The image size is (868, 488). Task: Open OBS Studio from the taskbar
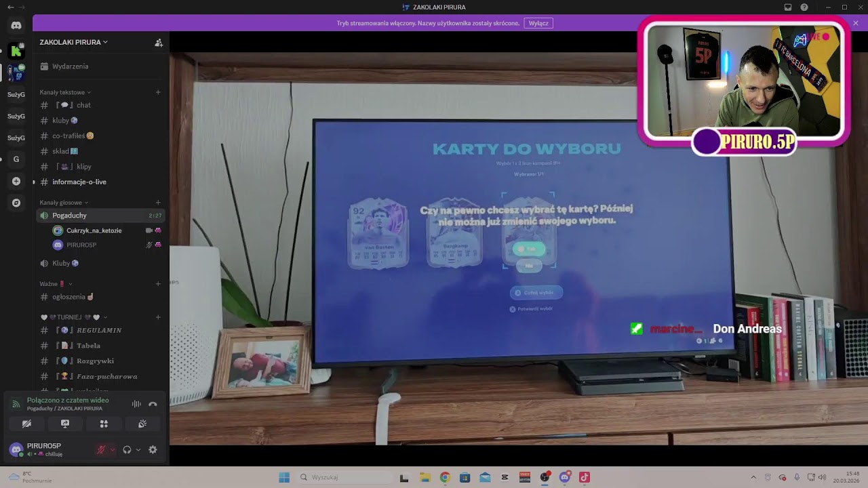pos(545,477)
